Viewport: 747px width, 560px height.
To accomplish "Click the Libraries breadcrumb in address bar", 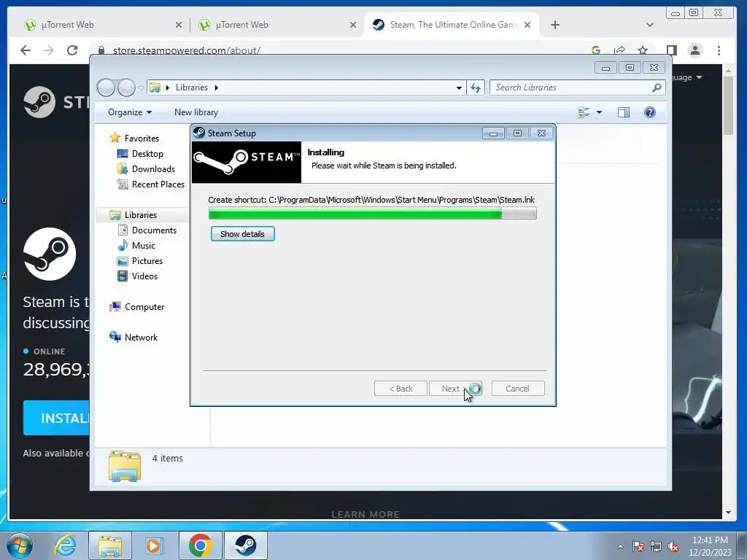I will 192,87.
